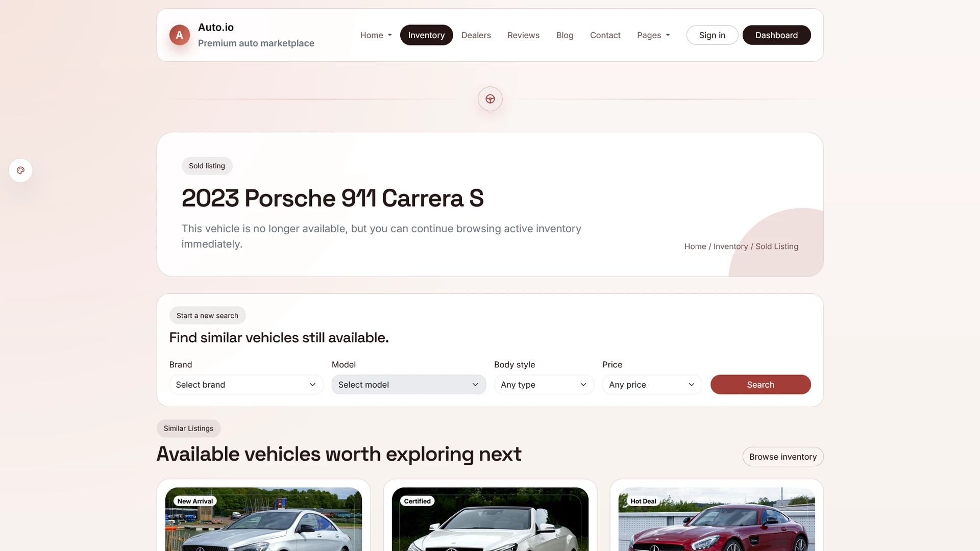Viewport: 980px width, 551px height.
Task: Click the Start a new search tag
Action: (207, 316)
